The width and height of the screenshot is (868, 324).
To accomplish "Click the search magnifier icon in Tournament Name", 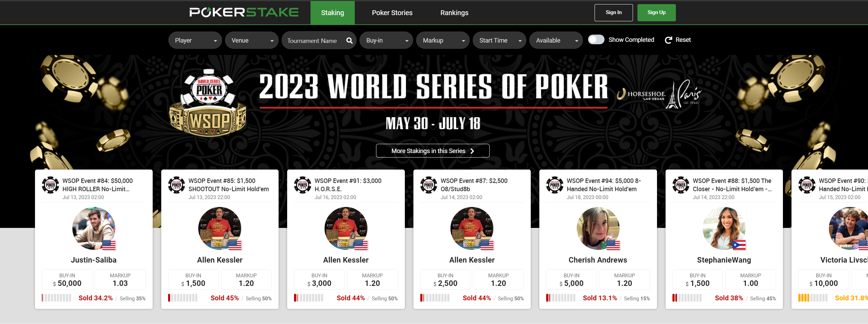I will [x=349, y=40].
